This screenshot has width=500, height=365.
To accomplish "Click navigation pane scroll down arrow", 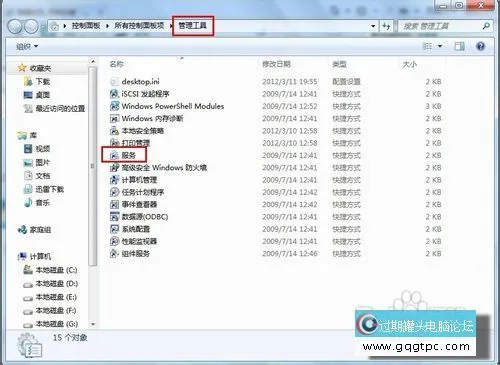I will (x=93, y=324).
